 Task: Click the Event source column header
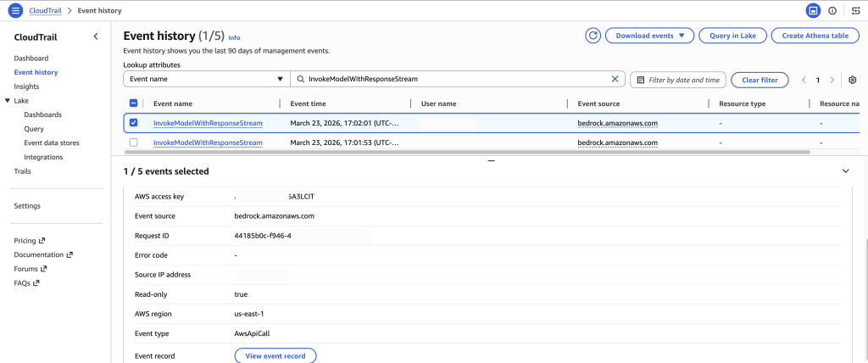coord(598,103)
